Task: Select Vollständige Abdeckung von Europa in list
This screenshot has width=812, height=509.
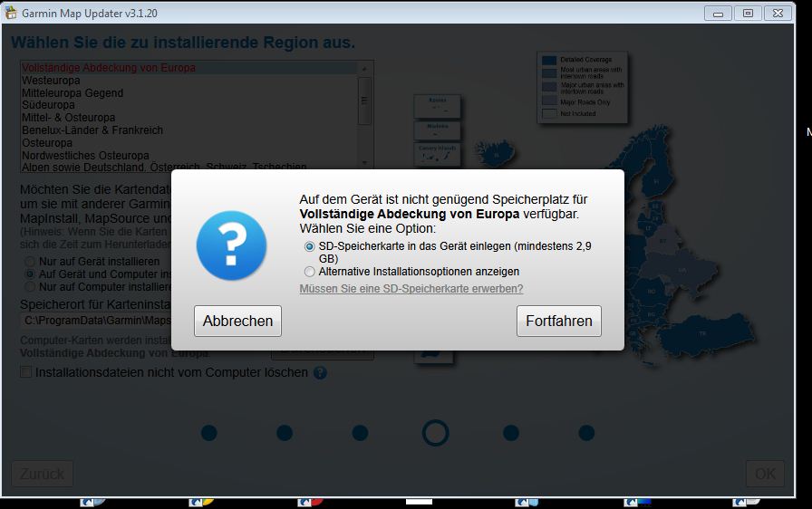Action: (188, 68)
